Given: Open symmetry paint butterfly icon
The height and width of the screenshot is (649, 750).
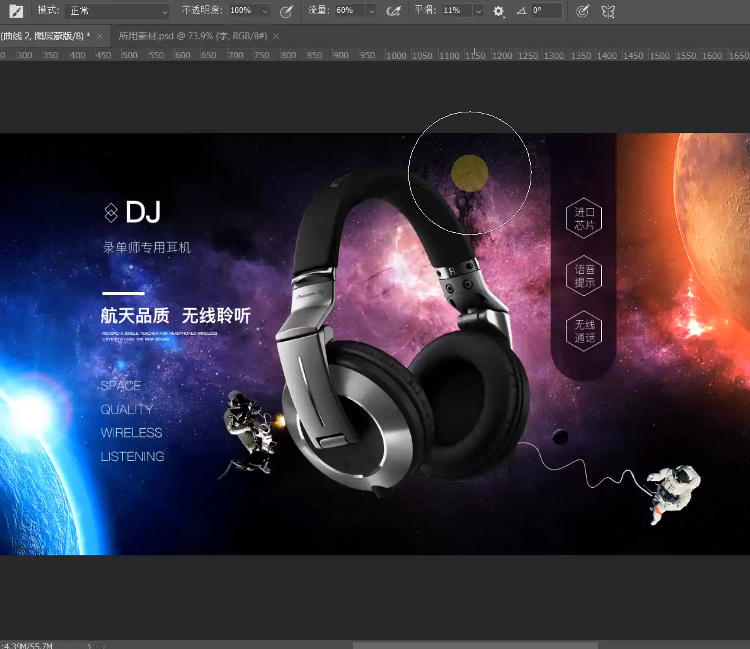Looking at the screenshot, I should pyautogui.click(x=608, y=11).
